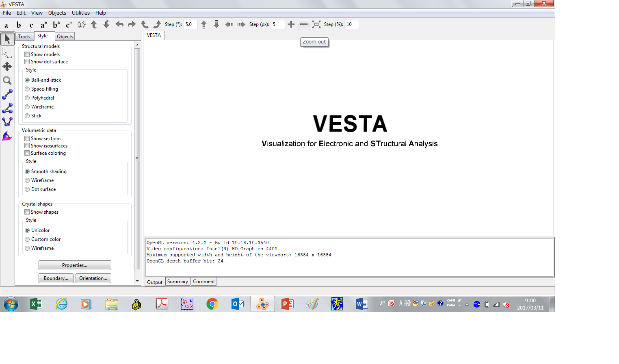The image size is (619, 364).
Task: Select the Dihedral angle tool
Action: click(7, 122)
